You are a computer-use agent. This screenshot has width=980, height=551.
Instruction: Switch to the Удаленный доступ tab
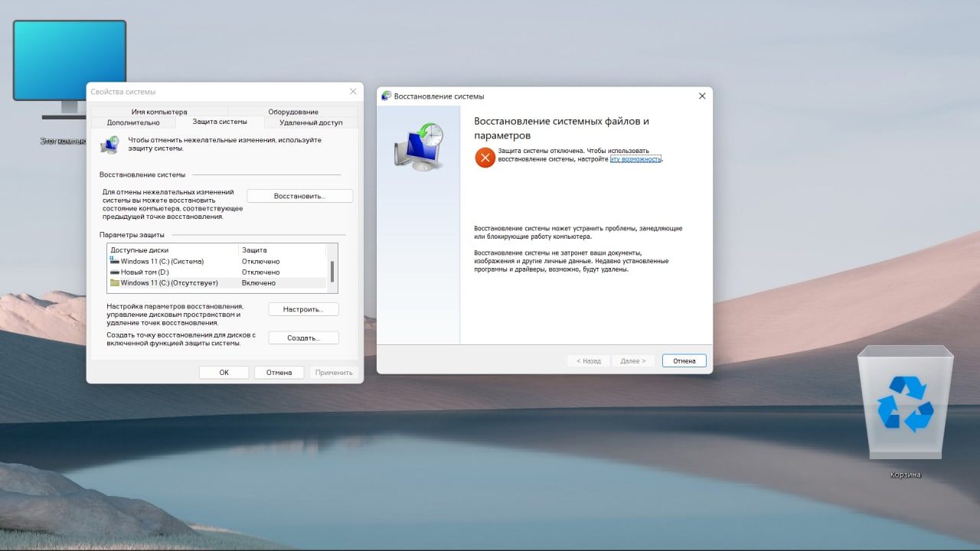click(311, 122)
